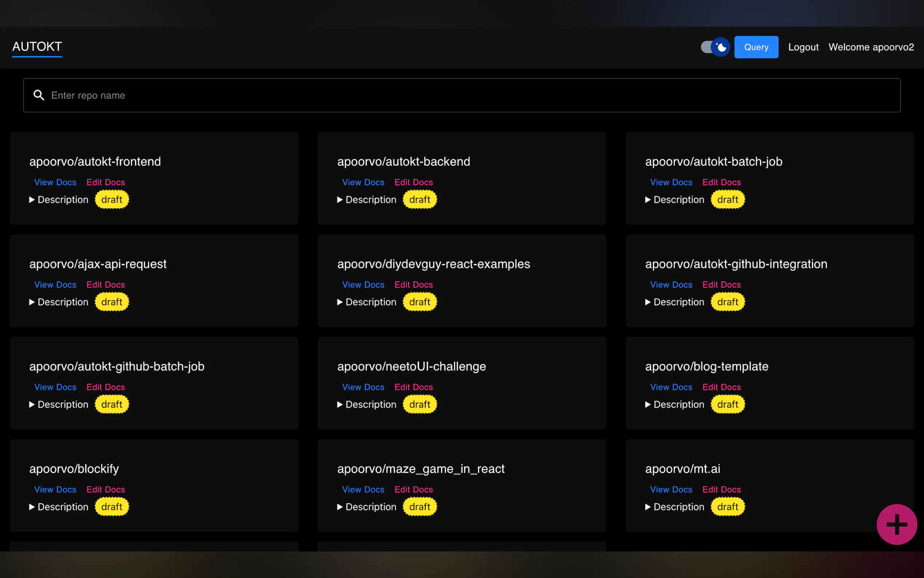This screenshot has width=924, height=578.
Task: Open the Query page
Action: click(756, 47)
